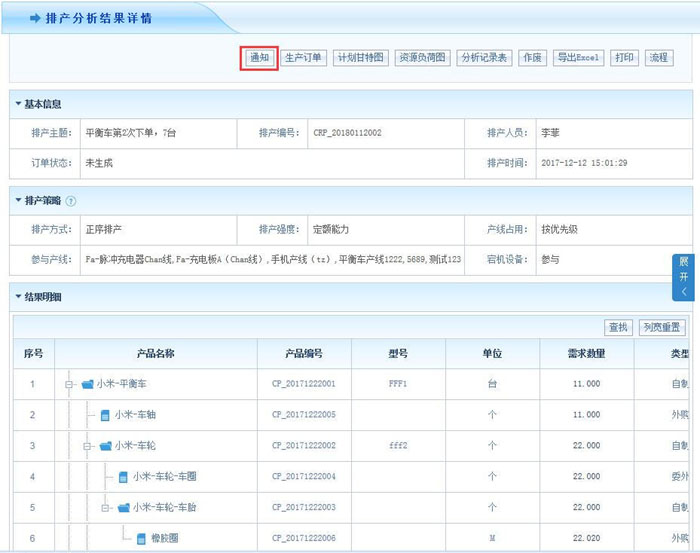Click the document icon for 小米-车轮-车圈
This screenshot has height=553, width=700.
coord(123,477)
